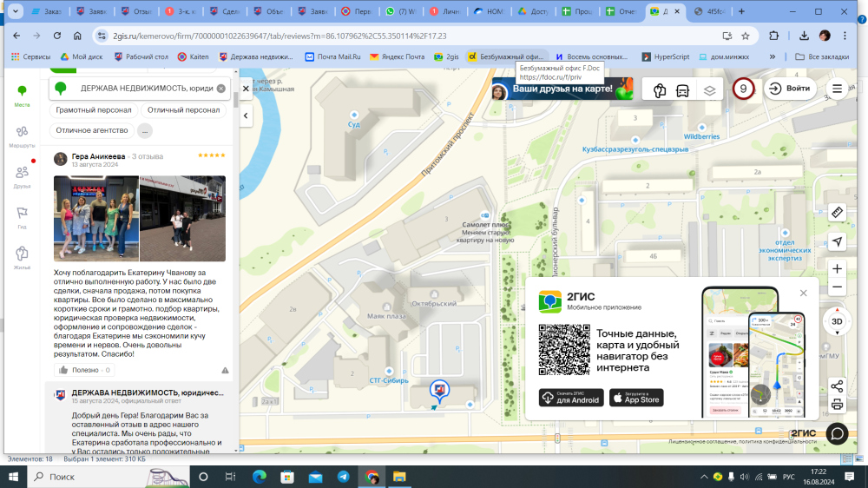Viewport: 868px width, 488px height.
Task: Open the Почта Mail.Ru bookmark
Action: tap(332, 56)
